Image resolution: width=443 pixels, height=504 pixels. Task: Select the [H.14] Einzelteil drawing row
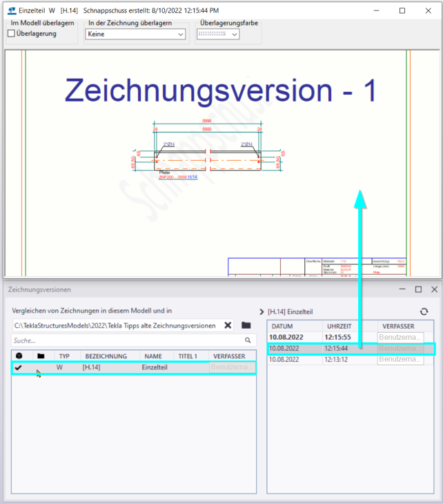[134, 367]
